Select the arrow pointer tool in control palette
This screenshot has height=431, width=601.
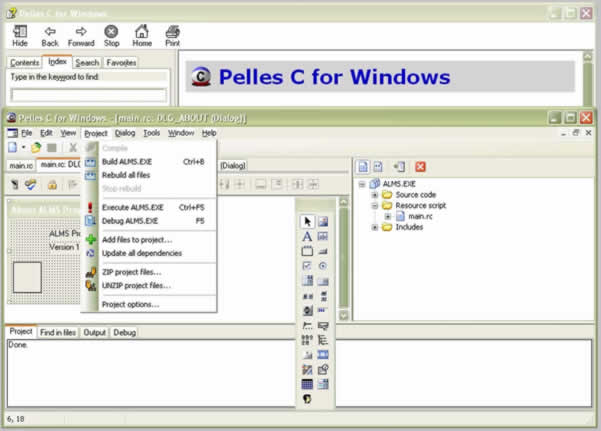(x=307, y=221)
